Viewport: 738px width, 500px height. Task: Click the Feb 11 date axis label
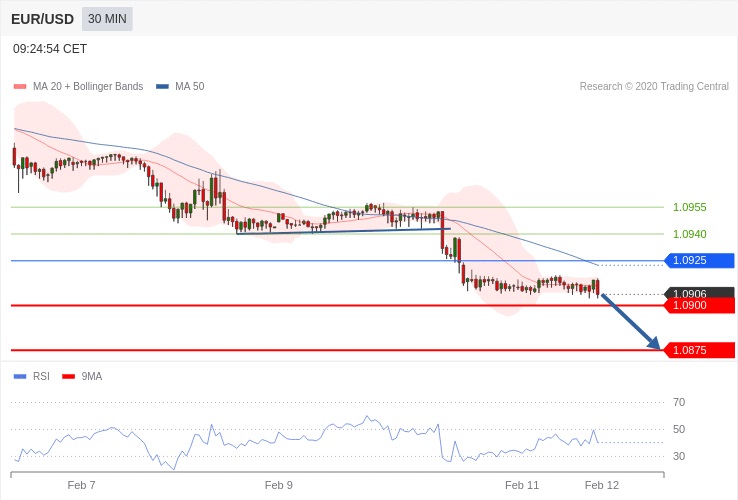point(522,485)
